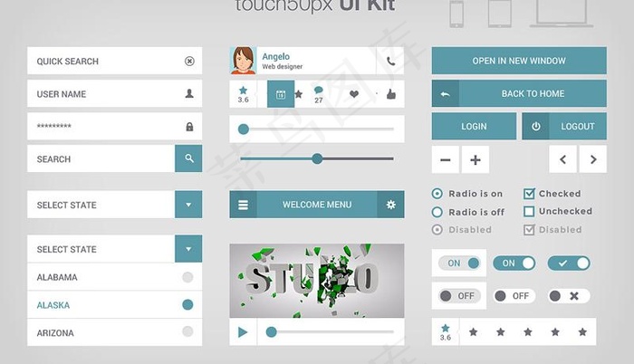634x364 pixels.
Task: Rate five stars in the rating bar
Action: click(582, 332)
